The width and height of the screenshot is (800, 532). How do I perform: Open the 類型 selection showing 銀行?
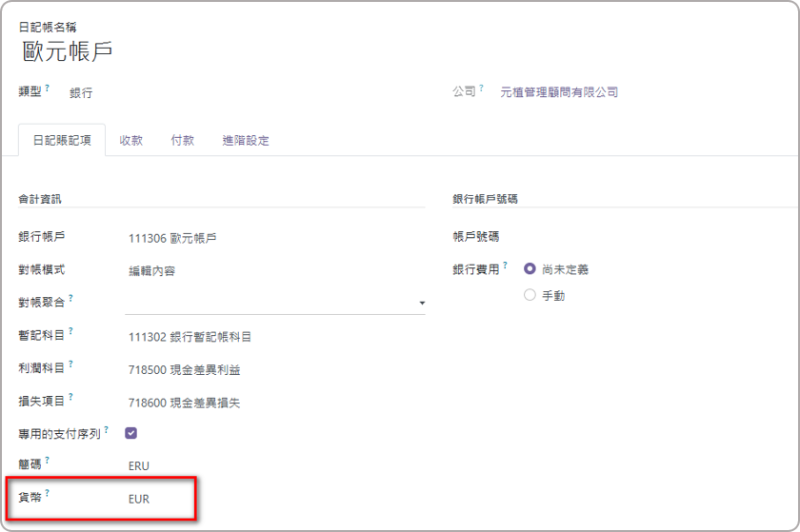[x=81, y=93]
